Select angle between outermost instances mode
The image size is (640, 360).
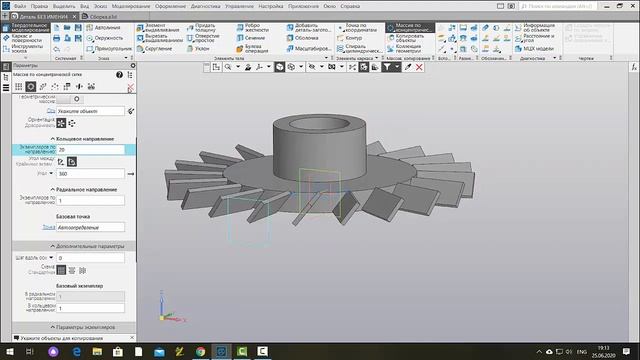72,162
